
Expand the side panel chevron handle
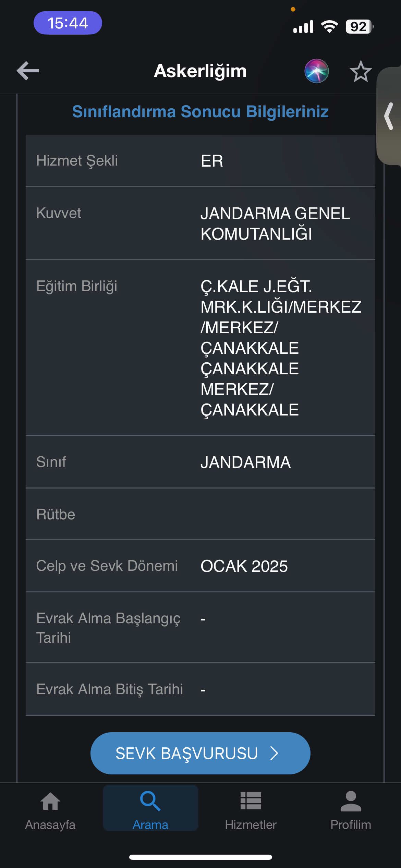point(389,116)
